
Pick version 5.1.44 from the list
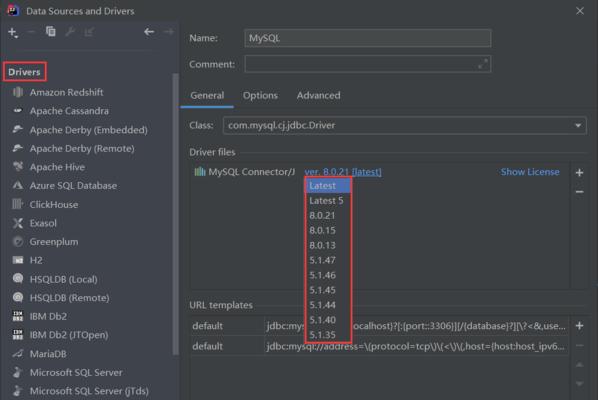point(328,305)
